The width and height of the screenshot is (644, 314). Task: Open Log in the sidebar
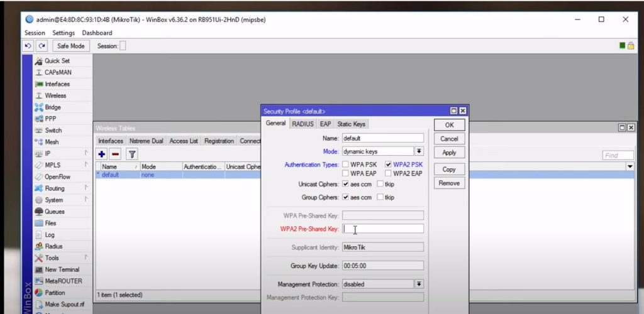point(49,234)
